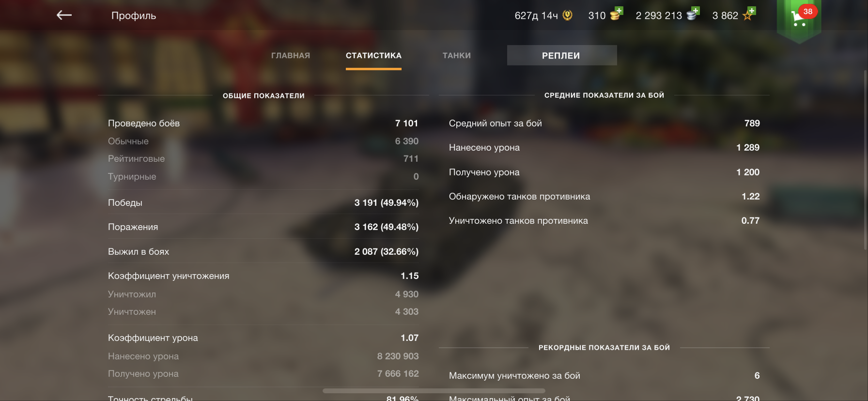Open the shopping cart store icon
This screenshot has height=401, width=868.
(x=798, y=19)
